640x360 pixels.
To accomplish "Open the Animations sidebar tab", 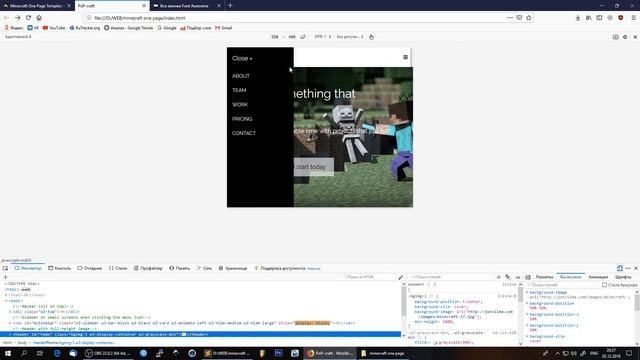I will coord(598,277).
